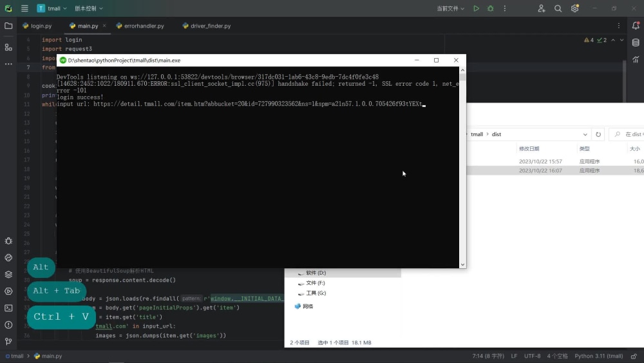Viewport: 644px width, 363px height.
Task: Show more tool windows ellipsis in left sidebar
Action: 8,64
